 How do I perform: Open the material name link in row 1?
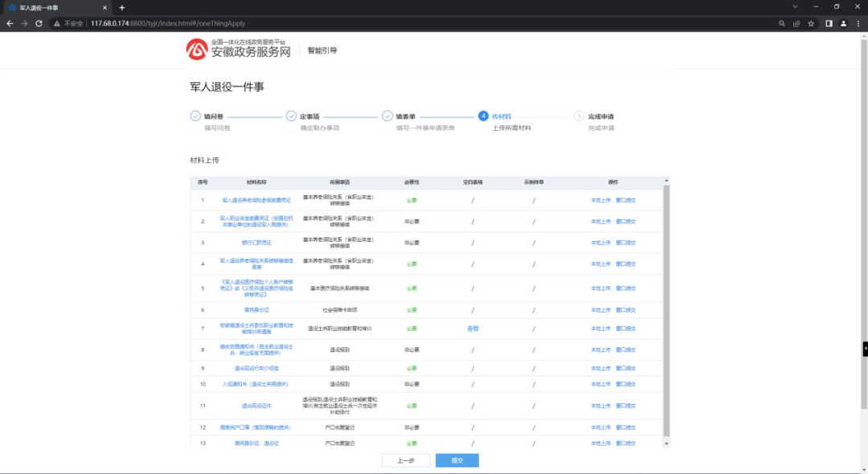click(256, 200)
